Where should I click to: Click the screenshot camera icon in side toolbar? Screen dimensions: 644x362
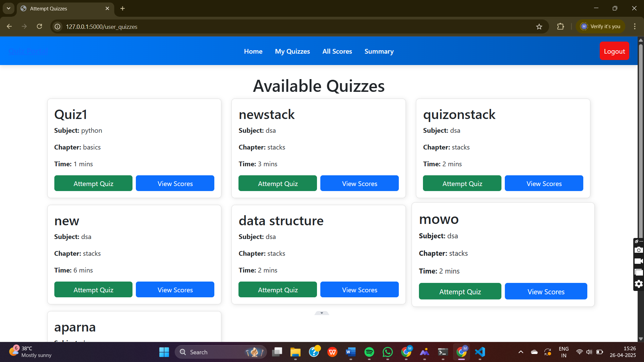tap(639, 250)
